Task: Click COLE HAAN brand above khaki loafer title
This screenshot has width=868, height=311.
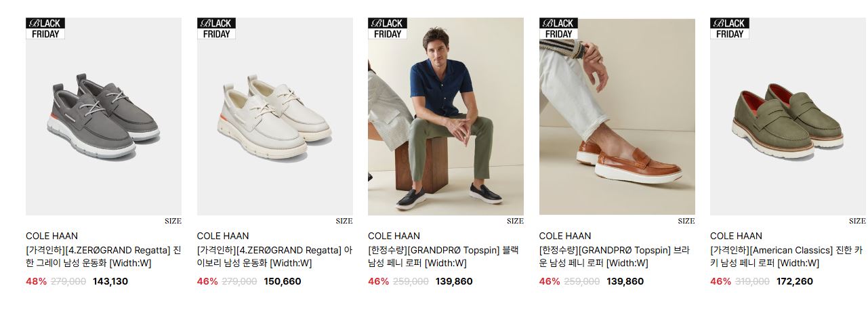Action: click(735, 236)
